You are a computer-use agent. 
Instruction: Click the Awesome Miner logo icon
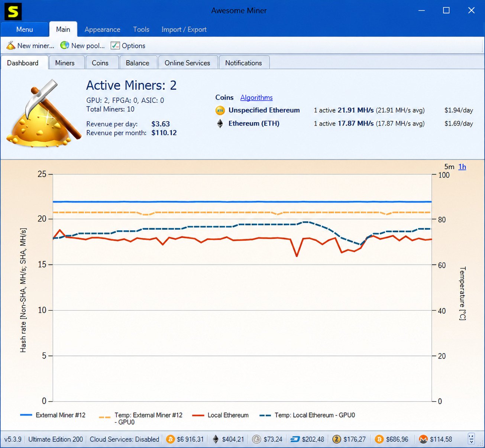(13, 12)
